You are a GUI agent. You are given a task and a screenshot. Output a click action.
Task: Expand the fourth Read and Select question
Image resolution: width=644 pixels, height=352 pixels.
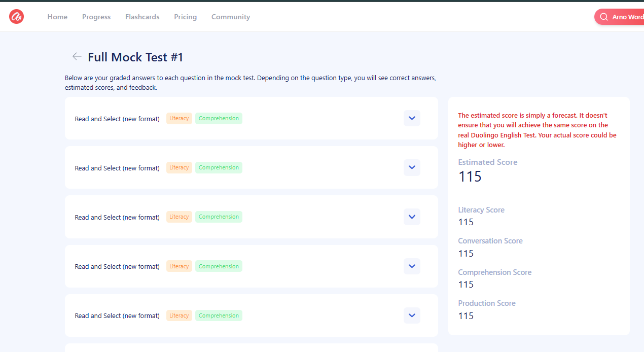click(412, 266)
